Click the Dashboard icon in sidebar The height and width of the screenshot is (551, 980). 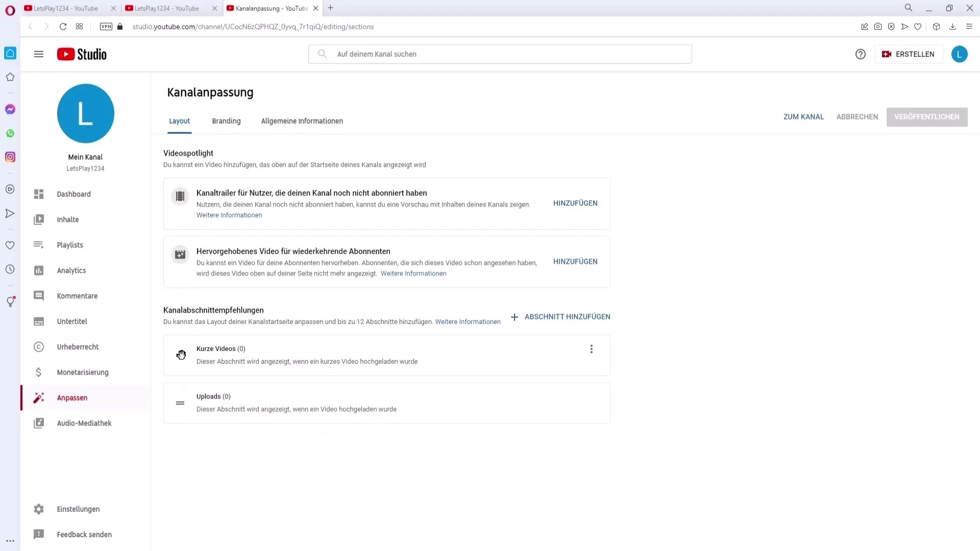coord(38,194)
